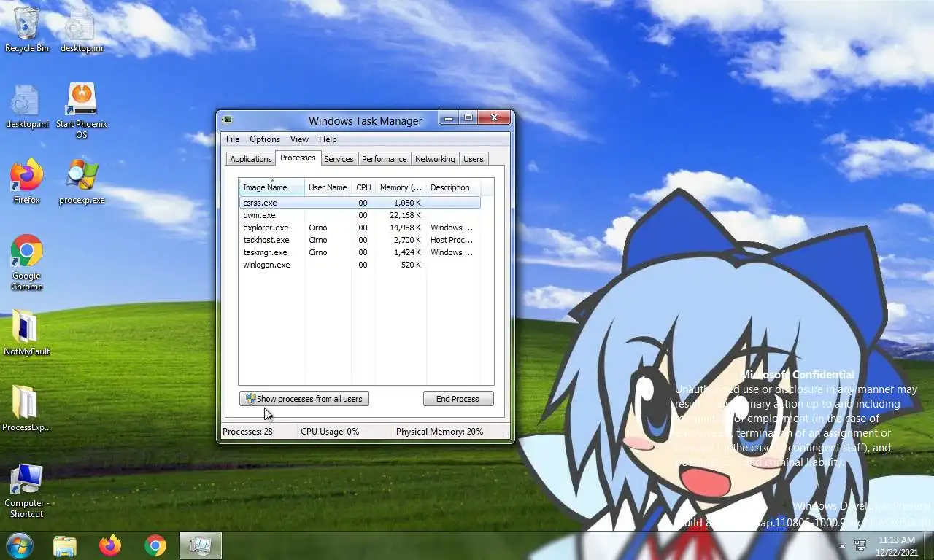Viewport: 934px width, 560px height.
Task: Open File Explorer from the taskbar
Action: click(x=65, y=545)
